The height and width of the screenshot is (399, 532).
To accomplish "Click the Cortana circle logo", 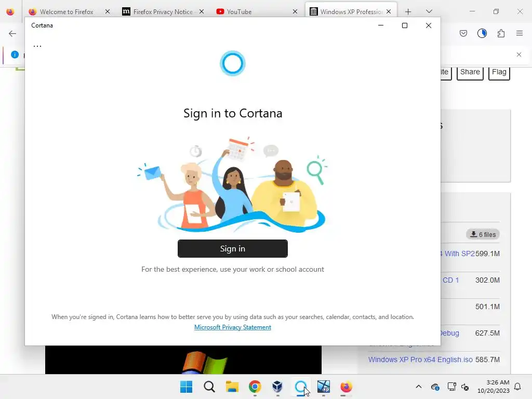I will 232,63.
